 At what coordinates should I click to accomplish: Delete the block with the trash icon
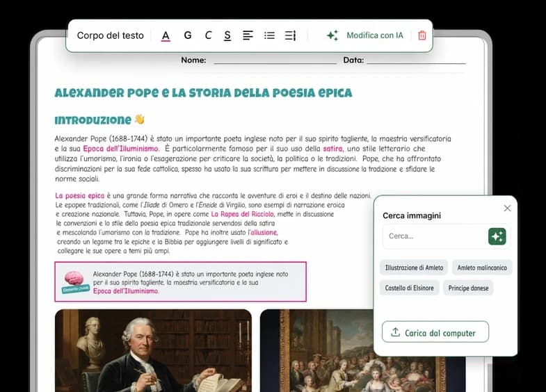(422, 35)
